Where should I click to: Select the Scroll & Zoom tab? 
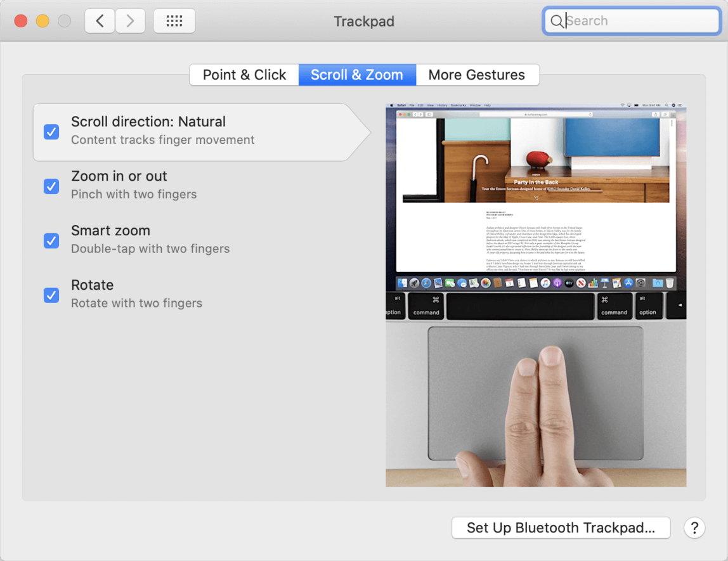(357, 75)
